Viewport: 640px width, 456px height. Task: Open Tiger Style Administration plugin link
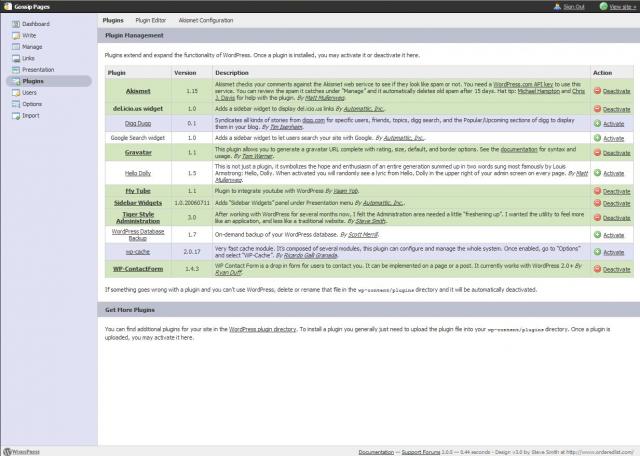click(138, 218)
